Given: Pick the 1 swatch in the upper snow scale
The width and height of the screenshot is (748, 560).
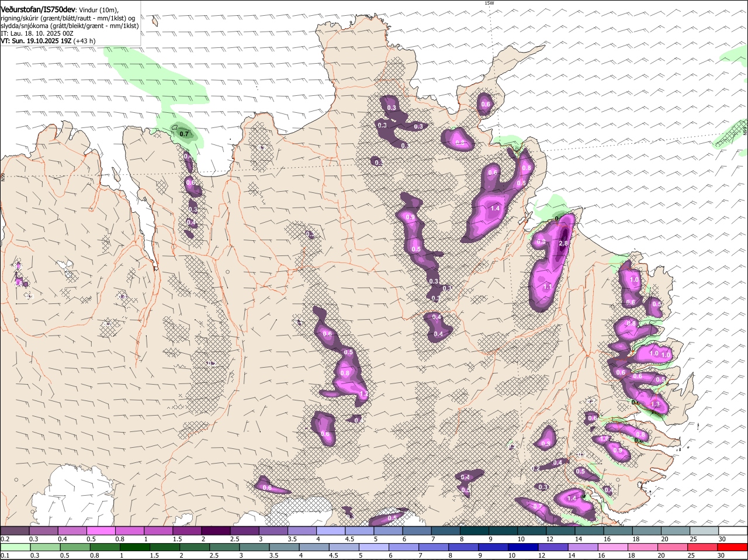Looking at the screenshot, I should pyautogui.click(x=158, y=530).
